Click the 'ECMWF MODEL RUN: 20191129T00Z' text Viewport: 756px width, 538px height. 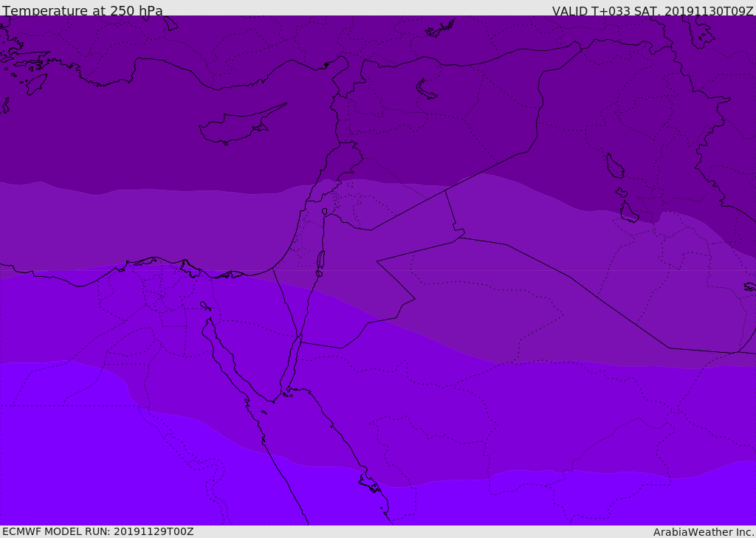[x=98, y=531]
